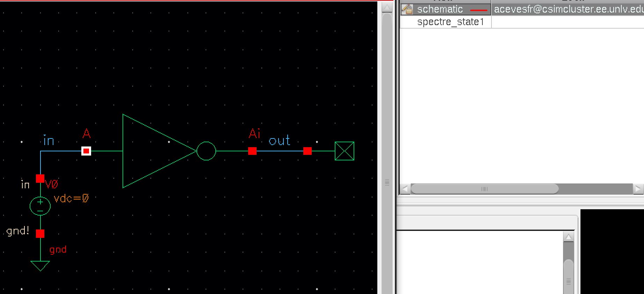Select the blue 'out' wire label
The image size is (644, 294).
point(279,141)
